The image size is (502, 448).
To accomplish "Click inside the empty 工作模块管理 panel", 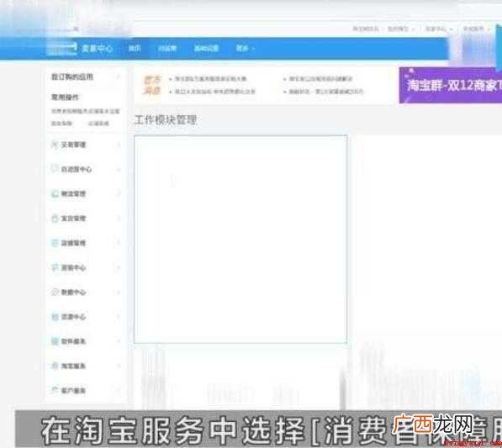I will click(x=240, y=240).
